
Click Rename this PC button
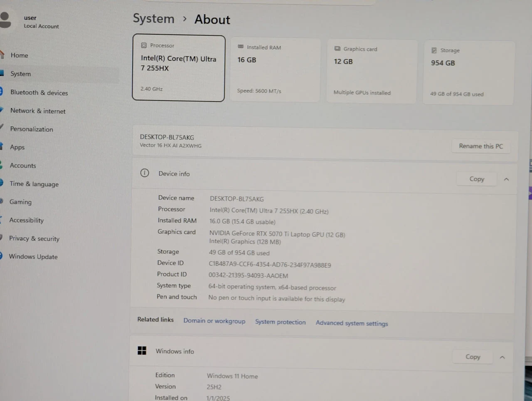point(481,146)
